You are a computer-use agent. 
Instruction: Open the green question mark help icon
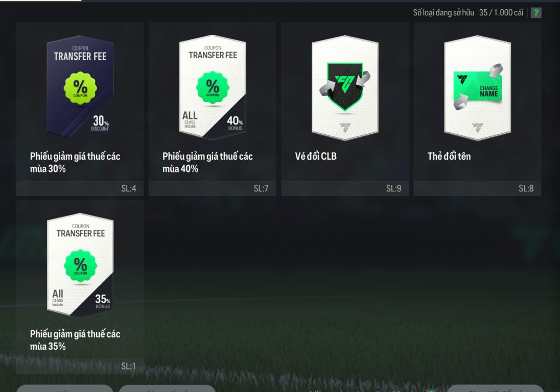[x=535, y=13]
